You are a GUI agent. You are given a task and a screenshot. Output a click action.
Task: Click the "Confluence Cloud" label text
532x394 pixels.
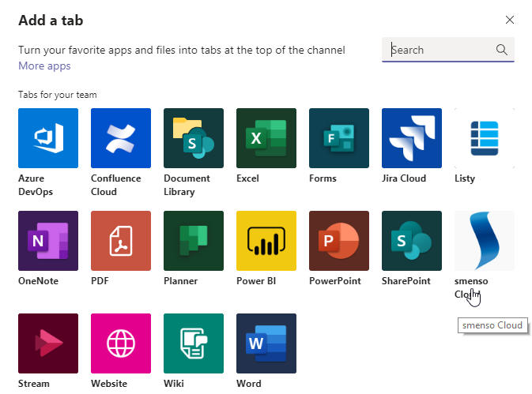point(116,185)
